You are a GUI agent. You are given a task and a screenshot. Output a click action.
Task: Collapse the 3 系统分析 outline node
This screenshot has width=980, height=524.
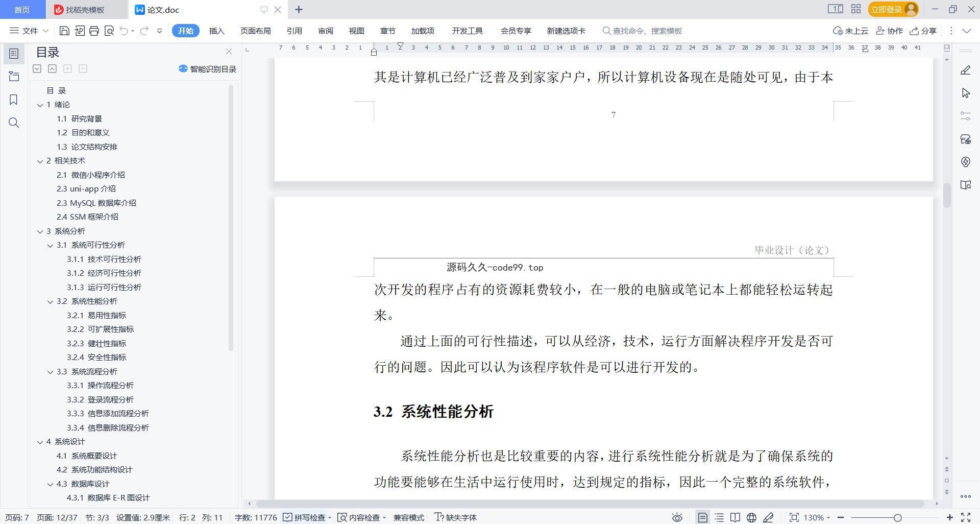pyautogui.click(x=40, y=231)
